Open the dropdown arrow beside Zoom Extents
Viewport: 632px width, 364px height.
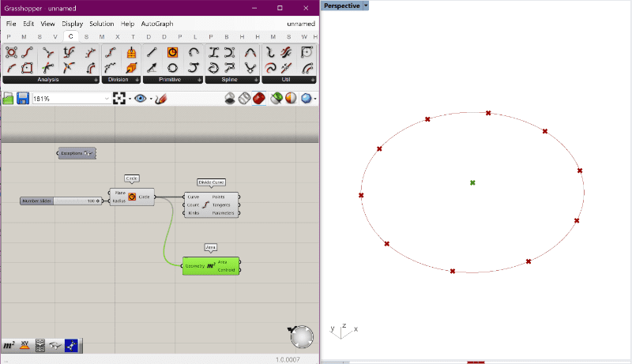[x=130, y=99]
